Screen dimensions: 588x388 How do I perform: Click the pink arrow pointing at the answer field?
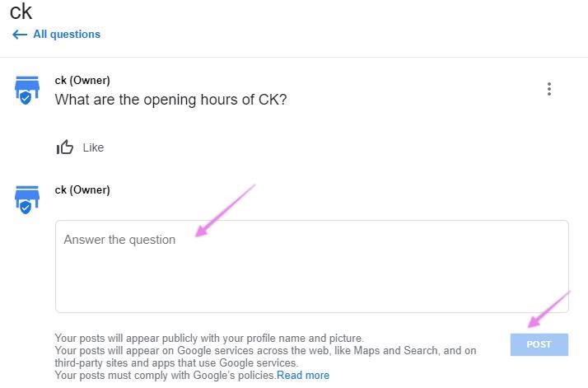tap(224, 211)
